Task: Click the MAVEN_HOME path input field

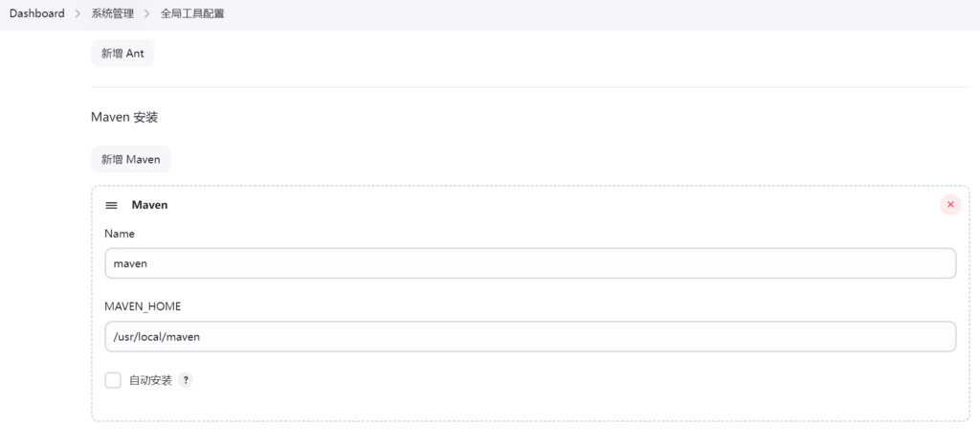Action: point(530,336)
